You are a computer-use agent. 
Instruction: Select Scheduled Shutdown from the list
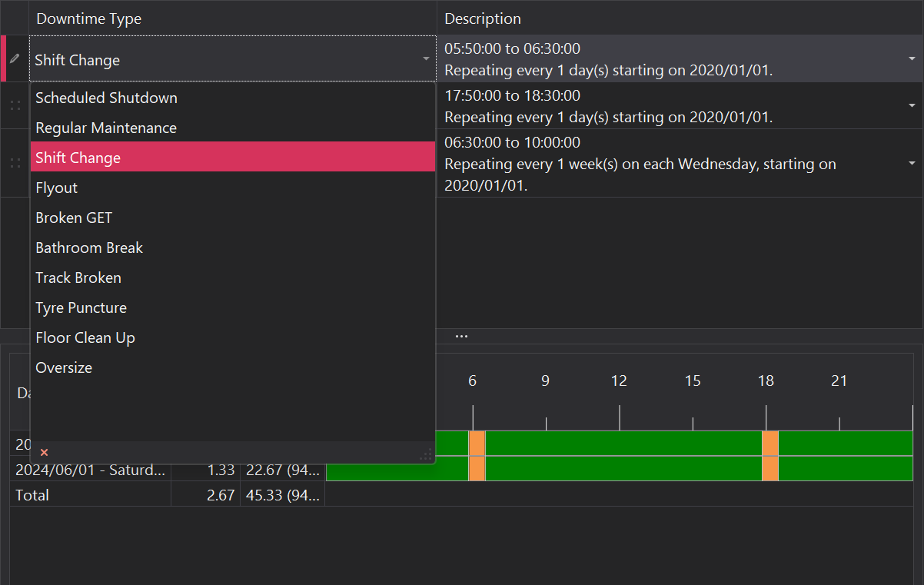point(106,98)
